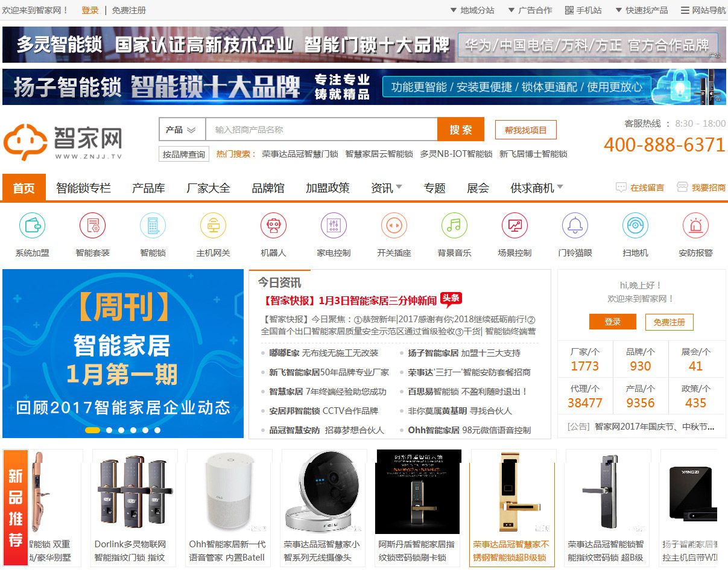
Task: Open the 智能套装 category icon
Action: [93, 226]
